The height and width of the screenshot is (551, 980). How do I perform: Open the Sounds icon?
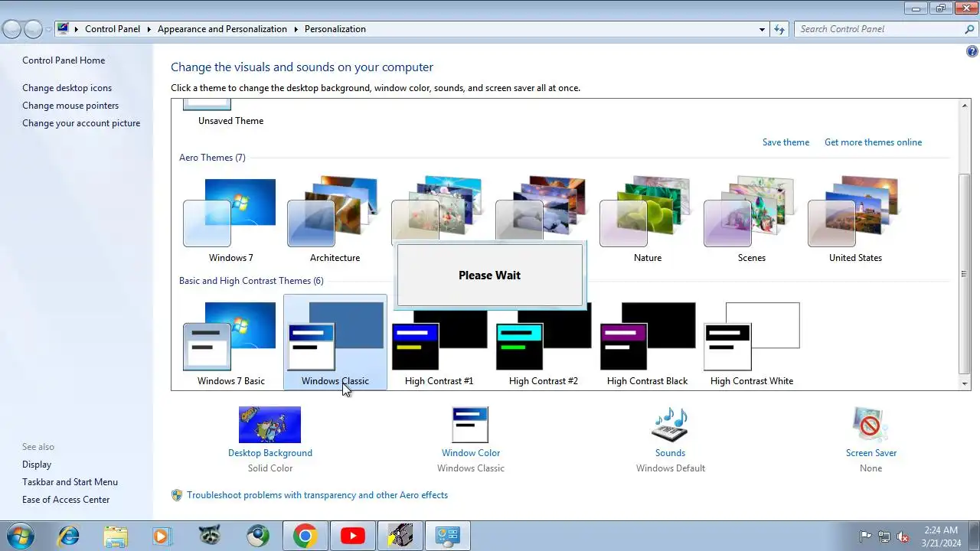(670, 425)
